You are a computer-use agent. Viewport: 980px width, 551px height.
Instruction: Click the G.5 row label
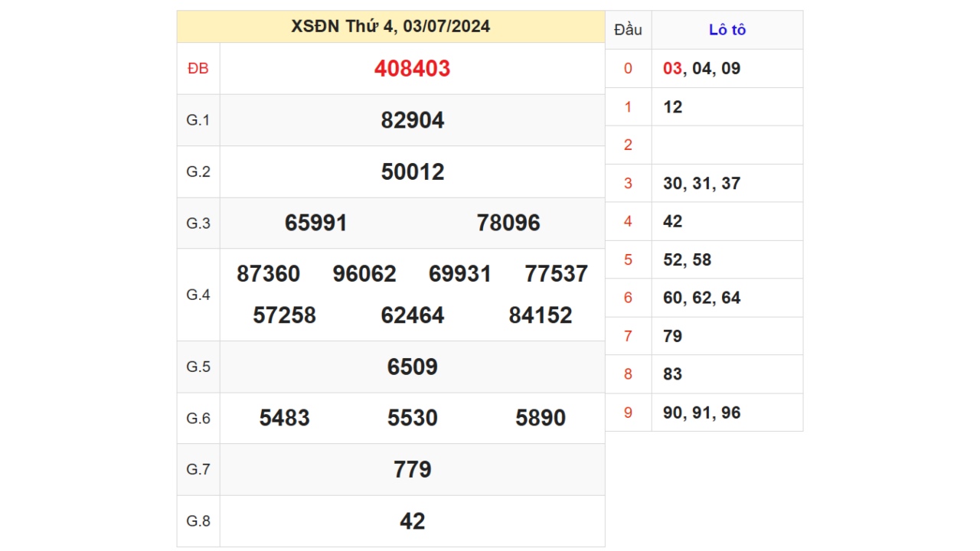click(198, 367)
